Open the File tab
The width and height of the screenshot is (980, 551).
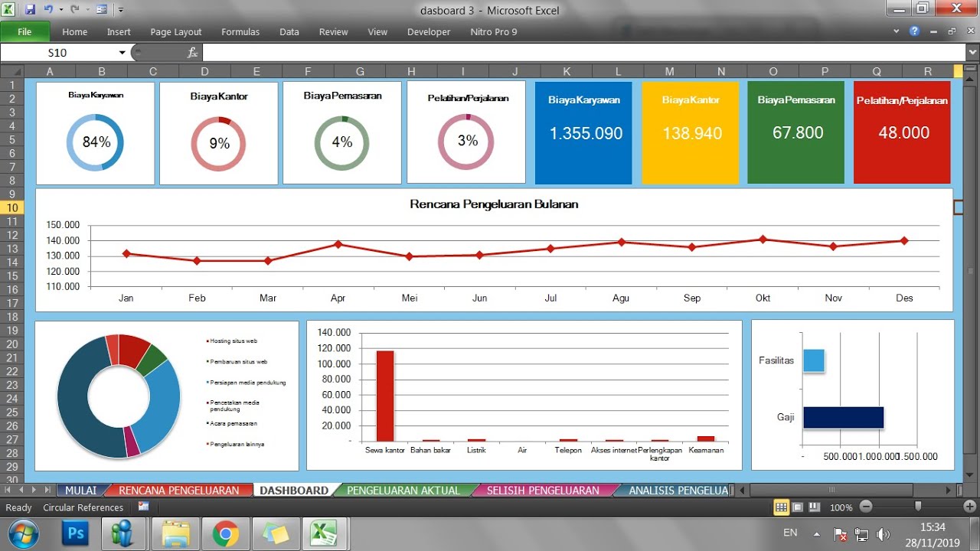coord(24,32)
